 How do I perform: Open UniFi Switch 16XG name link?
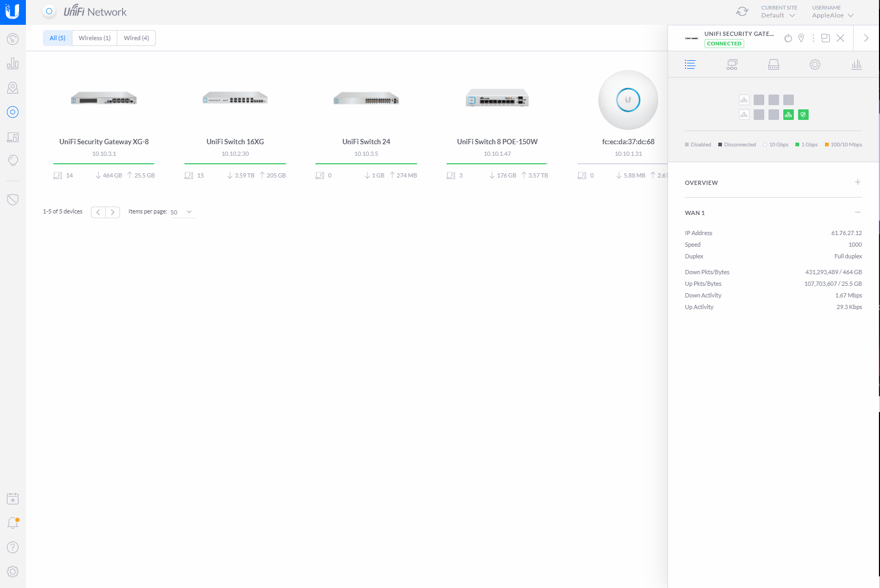[235, 142]
